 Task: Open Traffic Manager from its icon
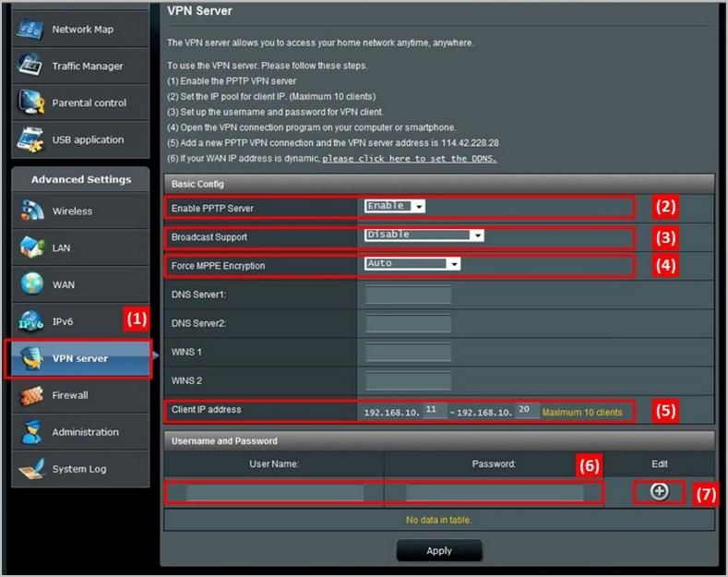click(30, 66)
